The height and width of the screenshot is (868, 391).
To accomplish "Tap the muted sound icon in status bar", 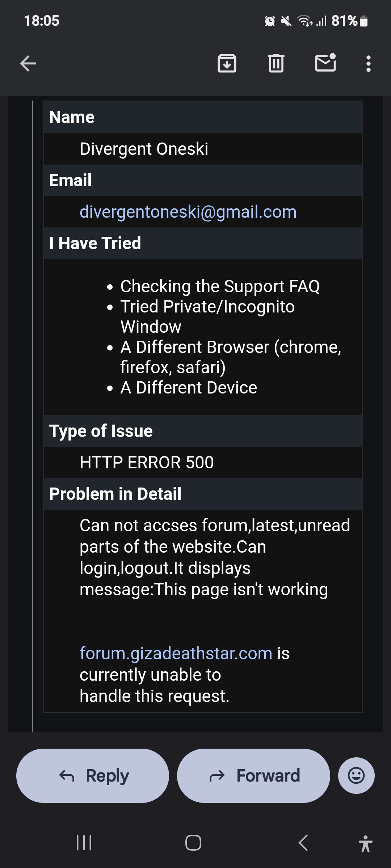I will [x=286, y=21].
